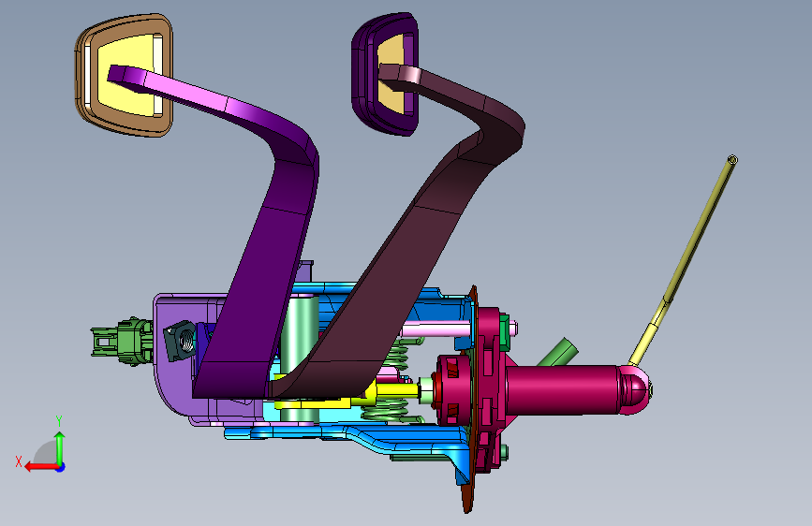
Task: Click the red X axis arrow of triad
Action: (x=41, y=466)
